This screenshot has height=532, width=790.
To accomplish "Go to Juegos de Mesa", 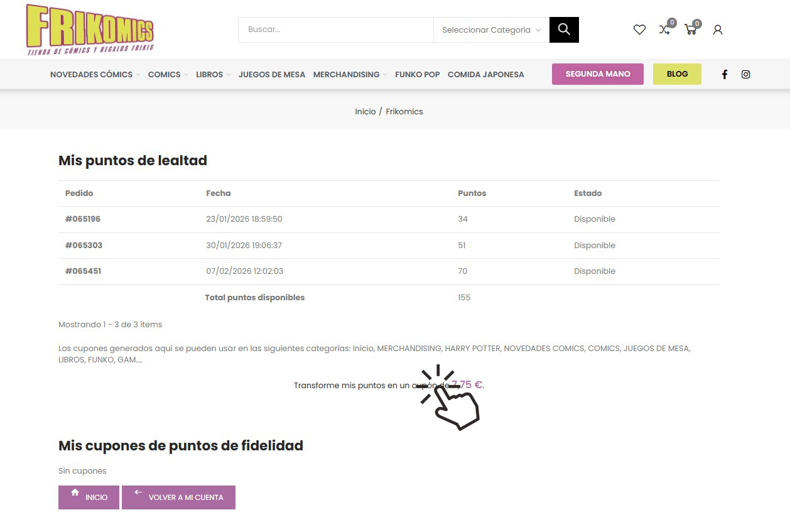I will (271, 74).
